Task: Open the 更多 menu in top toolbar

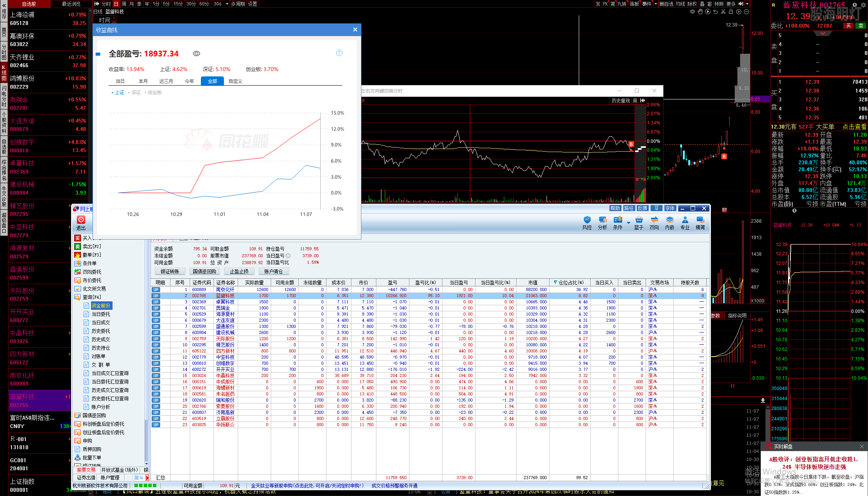Action: click(731, 4)
